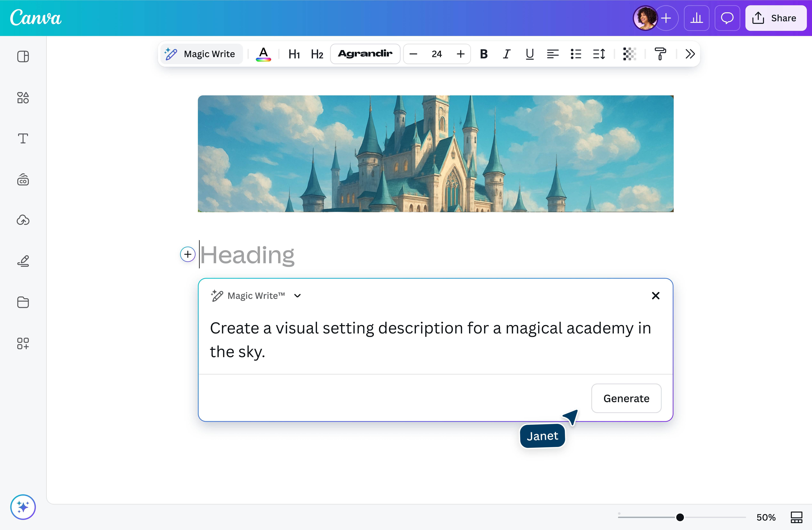812x530 pixels.
Task: Select the Draw tool
Action: (23, 261)
